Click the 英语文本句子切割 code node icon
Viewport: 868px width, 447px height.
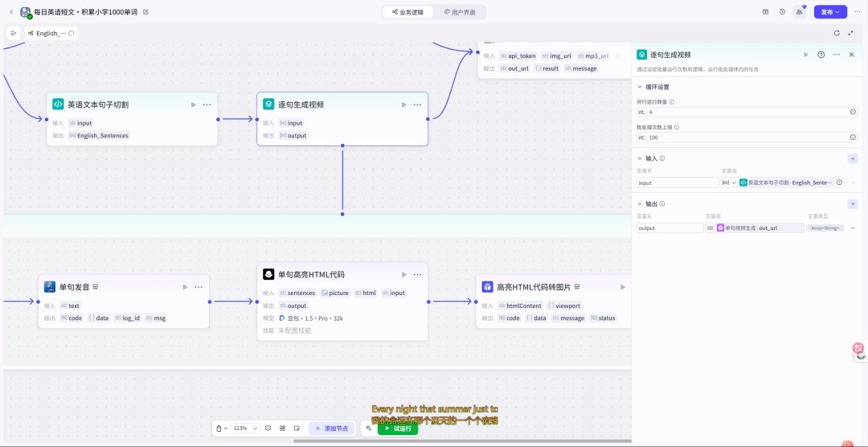point(58,105)
